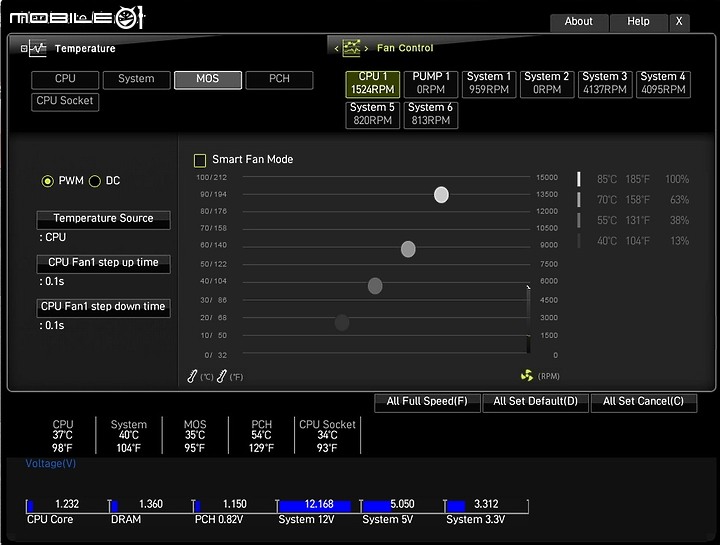This screenshot has height=545, width=720.
Task: Click the 40°C 104°F 13% row
Action: (x=634, y=241)
